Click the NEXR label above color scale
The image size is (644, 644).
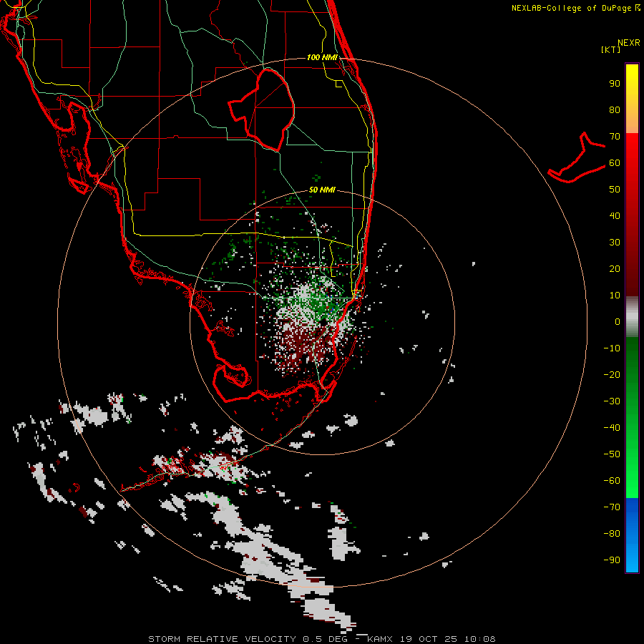pos(629,43)
